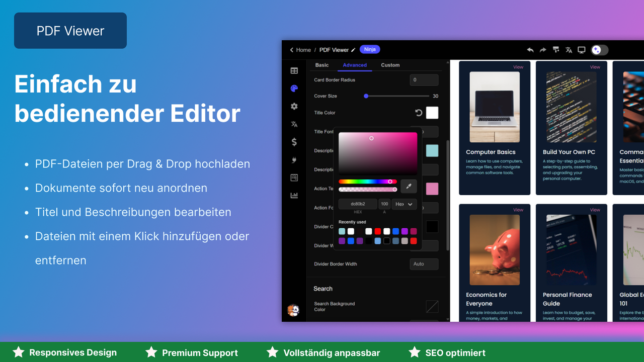Click the piggy bank thumbnail image

point(495,250)
